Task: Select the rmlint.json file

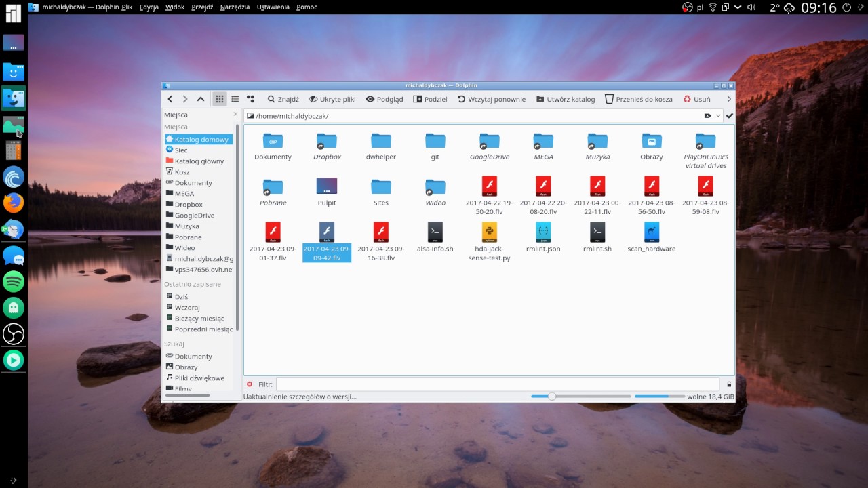Action: click(543, 238)
